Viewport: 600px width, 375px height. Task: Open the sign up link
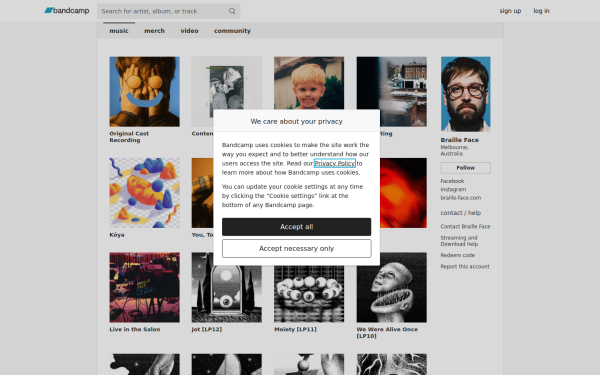click(x=510, y=11)
